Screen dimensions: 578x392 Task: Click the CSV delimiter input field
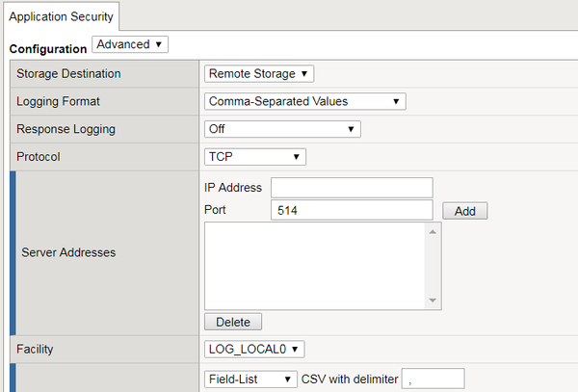coord(433,379)
